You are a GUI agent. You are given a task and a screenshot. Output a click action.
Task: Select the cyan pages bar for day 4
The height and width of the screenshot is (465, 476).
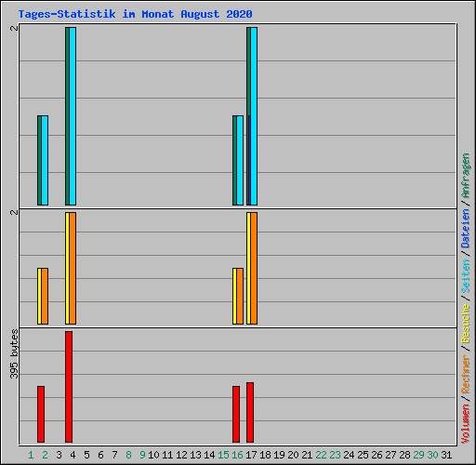(73, 116)
